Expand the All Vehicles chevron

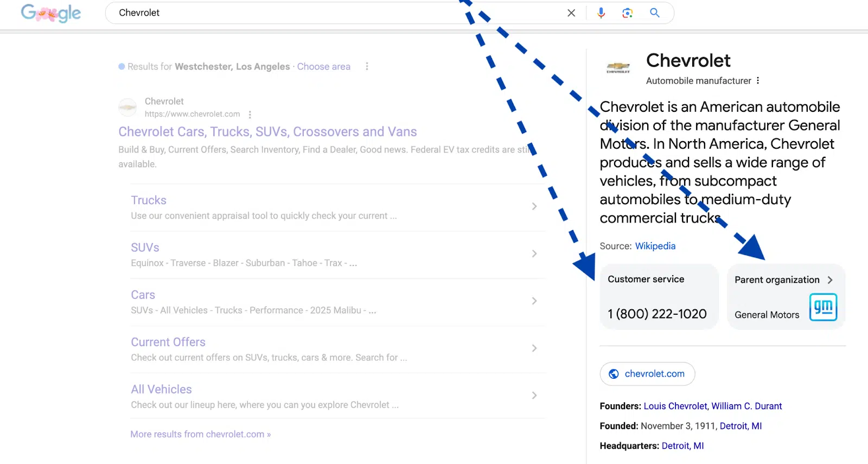tap(534, 395)
